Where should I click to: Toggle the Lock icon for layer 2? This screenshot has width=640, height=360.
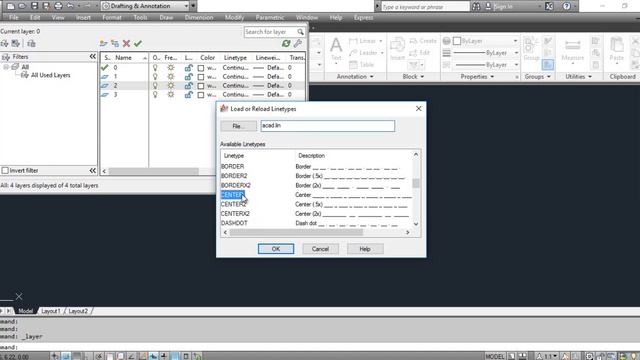pyautogui.click(x=188, y=85)
